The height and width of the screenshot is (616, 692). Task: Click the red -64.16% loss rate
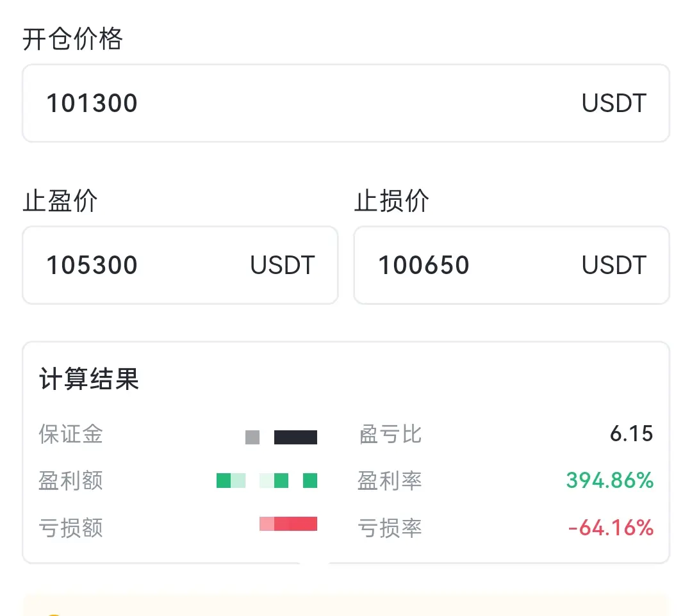click(x=611, y=528)
